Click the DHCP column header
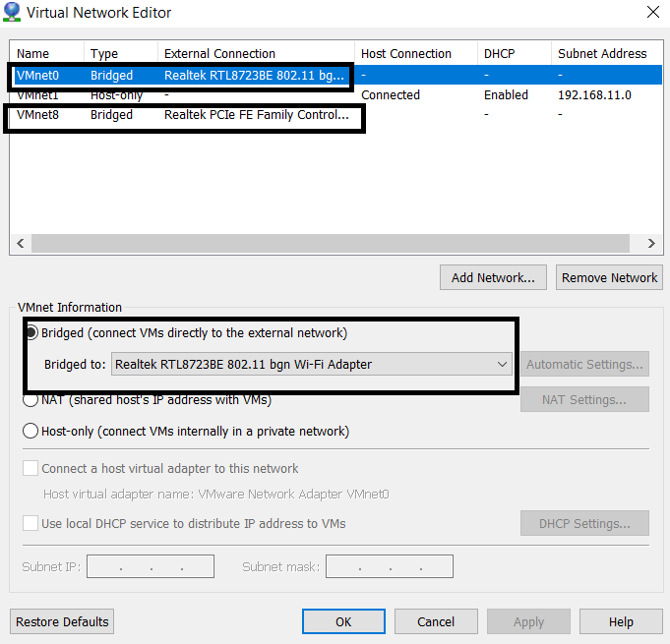 pyautogui.click(x=515, y=53)
